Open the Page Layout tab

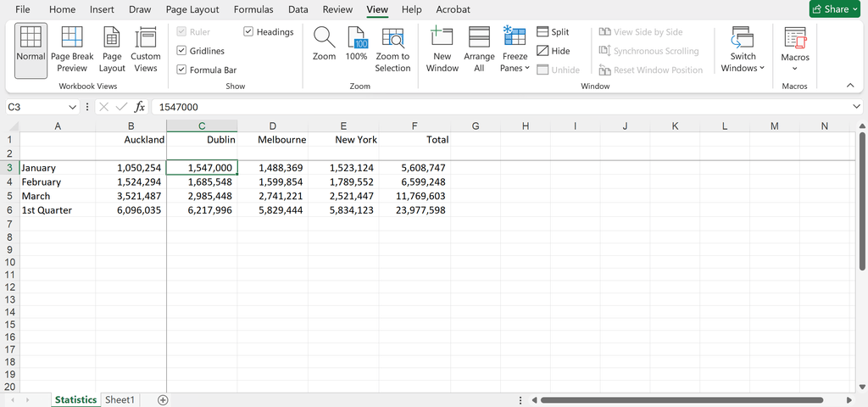click(194, 9)
